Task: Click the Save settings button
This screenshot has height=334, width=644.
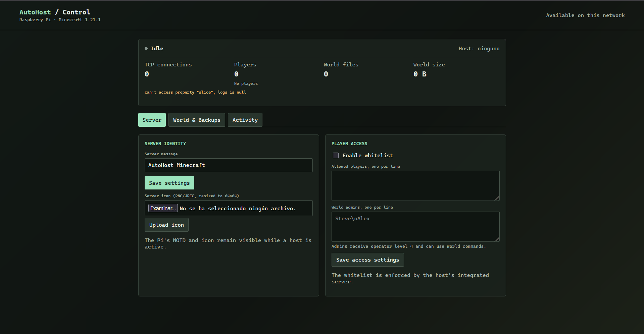Action: pyautogui.click(x=169, y=183)
